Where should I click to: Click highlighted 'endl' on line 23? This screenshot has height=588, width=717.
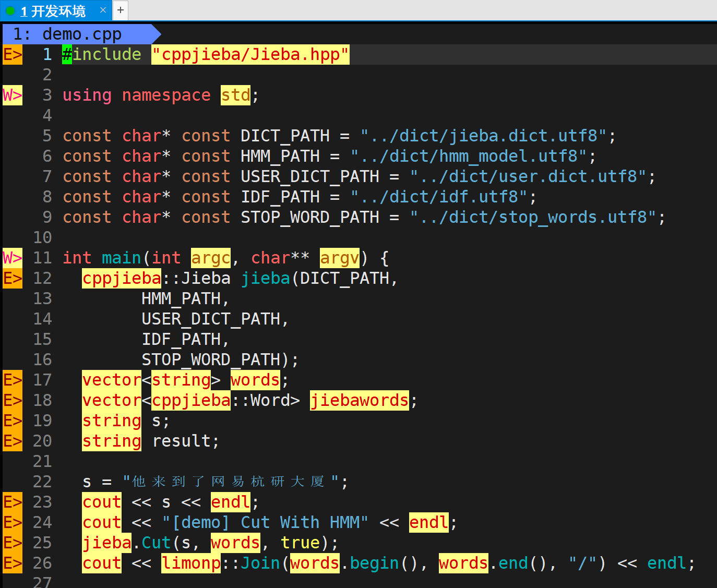[231, 502]
